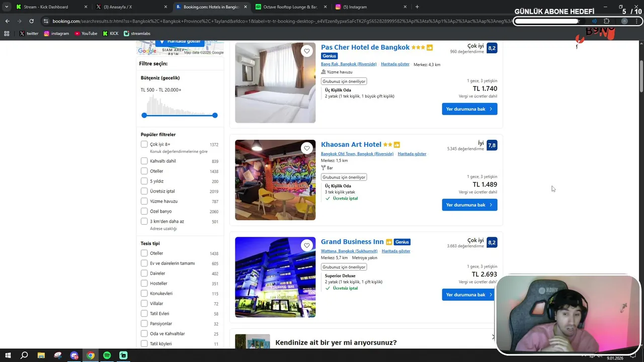This screenshot has width=644, height=362.
Task: Enable the 'Ücretsiz iptal' filter
Action: point(144,191)
